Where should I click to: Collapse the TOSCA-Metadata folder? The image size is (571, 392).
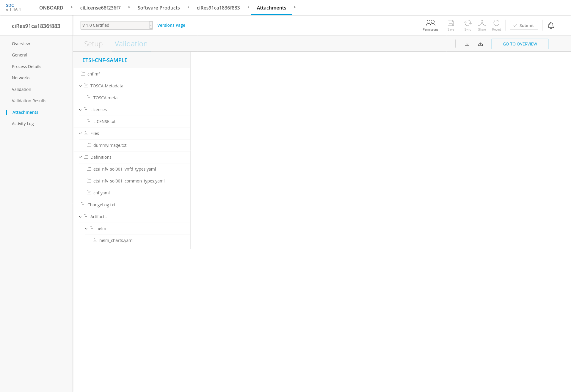click(x=80, y=86)
